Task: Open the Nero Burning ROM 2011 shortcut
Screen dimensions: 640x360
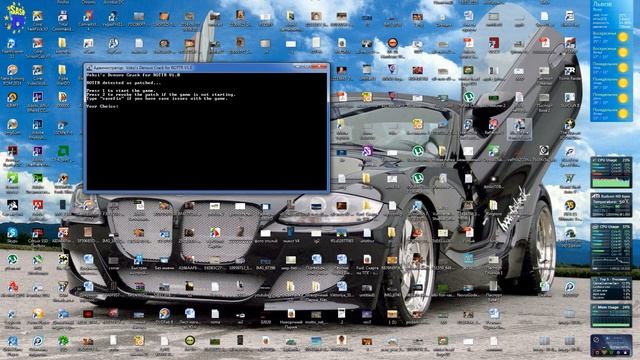Action: tap(12, 75)
